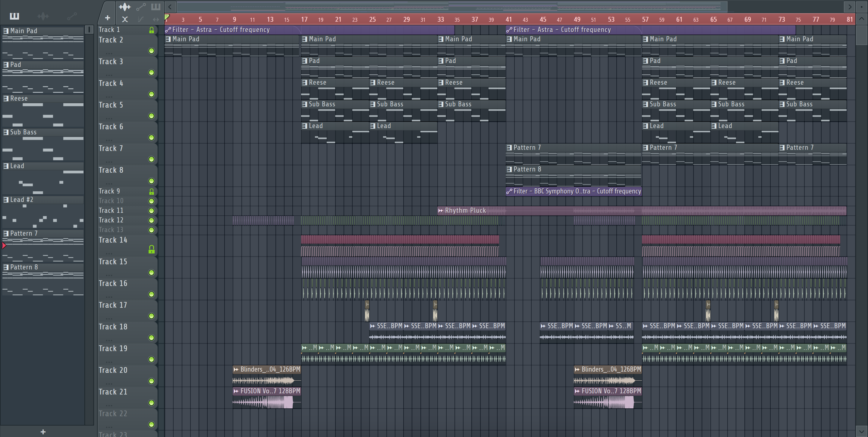Image resolution: width=868 pixels, height=437 pixels.
Task: Click bar 41 on the timeline ruler
Action: (509, 19)
